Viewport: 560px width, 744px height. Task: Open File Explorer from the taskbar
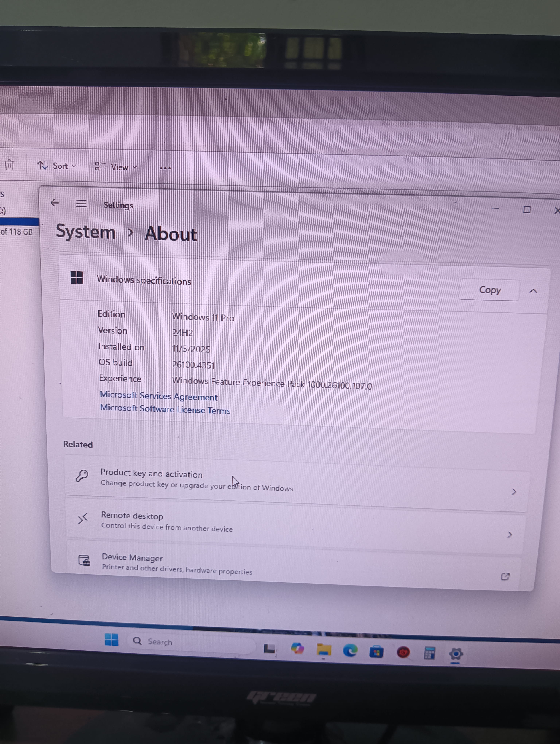(x=324, y=650)
